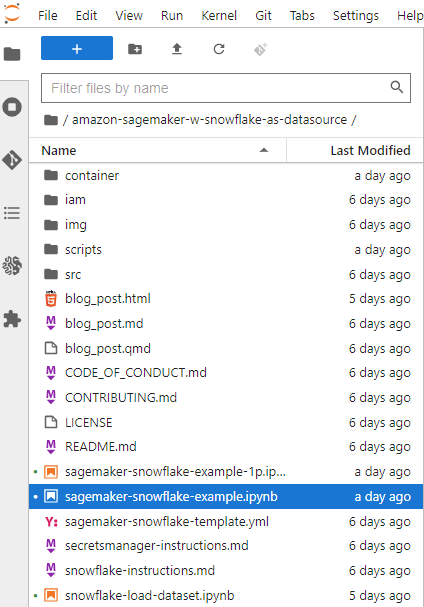
Task: Click the Filter files by name field
Action: point(226,88)
